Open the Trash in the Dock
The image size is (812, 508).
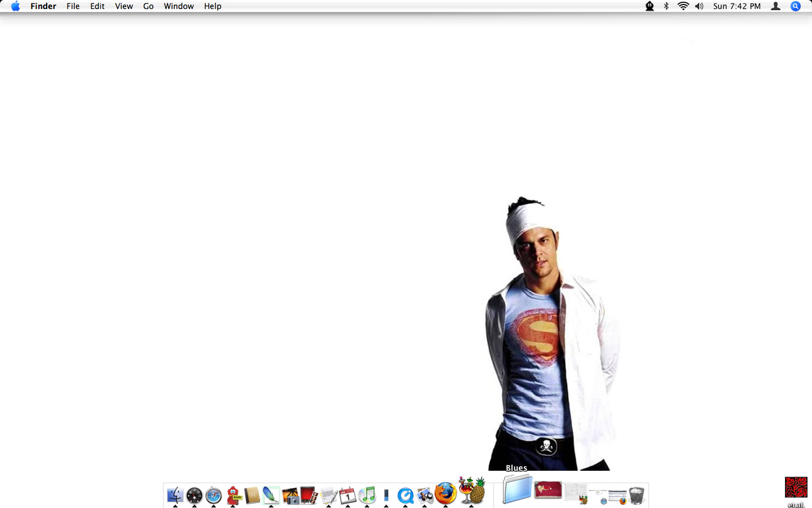coord(637,495)
